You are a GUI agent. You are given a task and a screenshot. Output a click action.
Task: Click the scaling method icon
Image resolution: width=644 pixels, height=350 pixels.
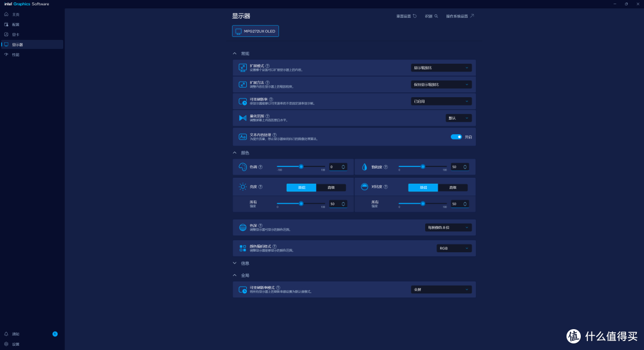pos(243,85)
